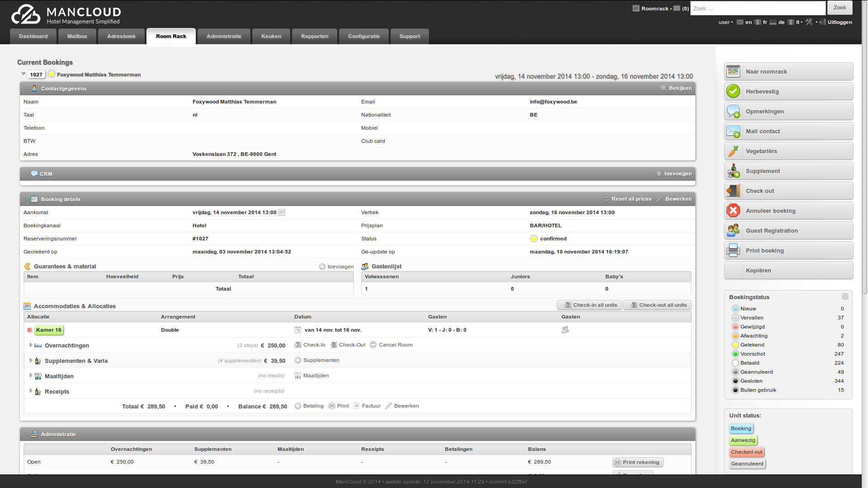Expand the Maaltijden row
The height and width of the screenshot is (488, 868).
click(x=31, y=376)
